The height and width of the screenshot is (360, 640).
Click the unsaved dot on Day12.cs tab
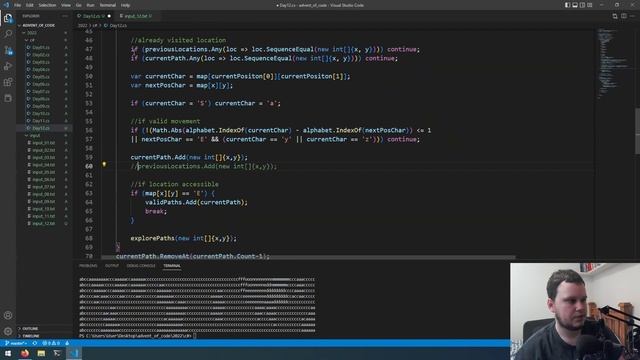click(x=109, y=16)
